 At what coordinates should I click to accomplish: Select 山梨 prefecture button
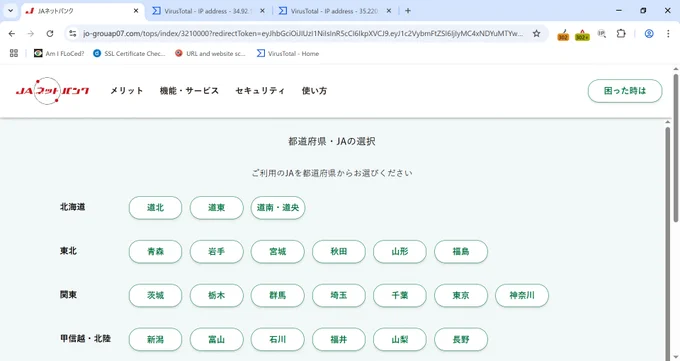pos(400,339)
